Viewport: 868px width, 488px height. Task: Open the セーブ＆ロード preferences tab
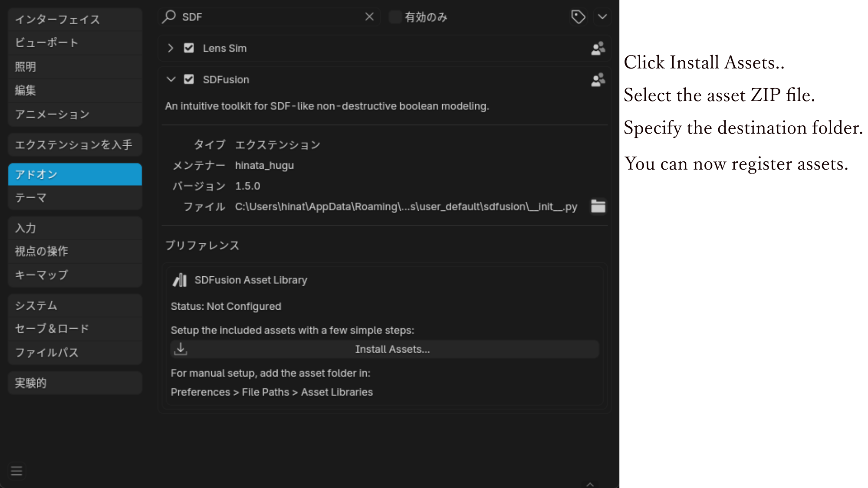(75, 329)
